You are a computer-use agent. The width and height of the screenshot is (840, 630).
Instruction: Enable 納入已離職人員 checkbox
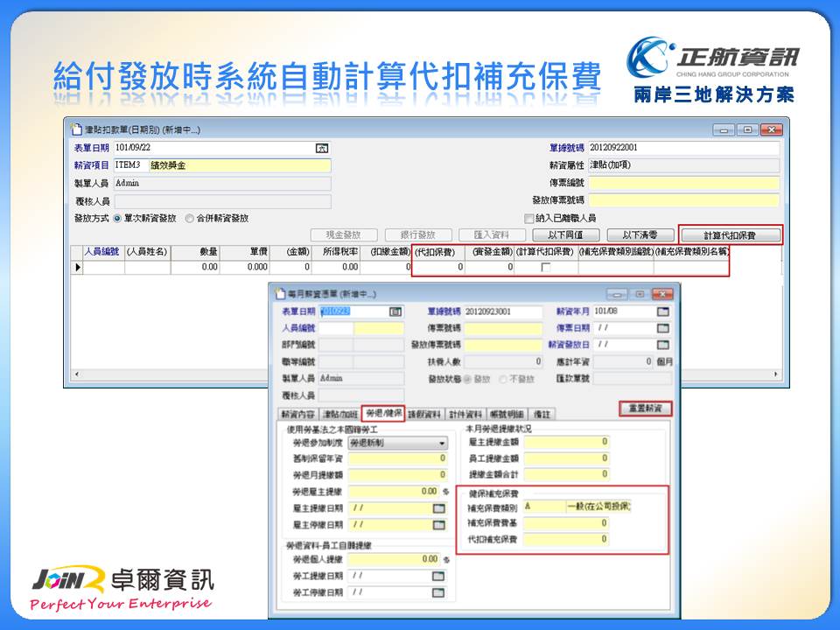pyautogui.click(x=528, y=219)
